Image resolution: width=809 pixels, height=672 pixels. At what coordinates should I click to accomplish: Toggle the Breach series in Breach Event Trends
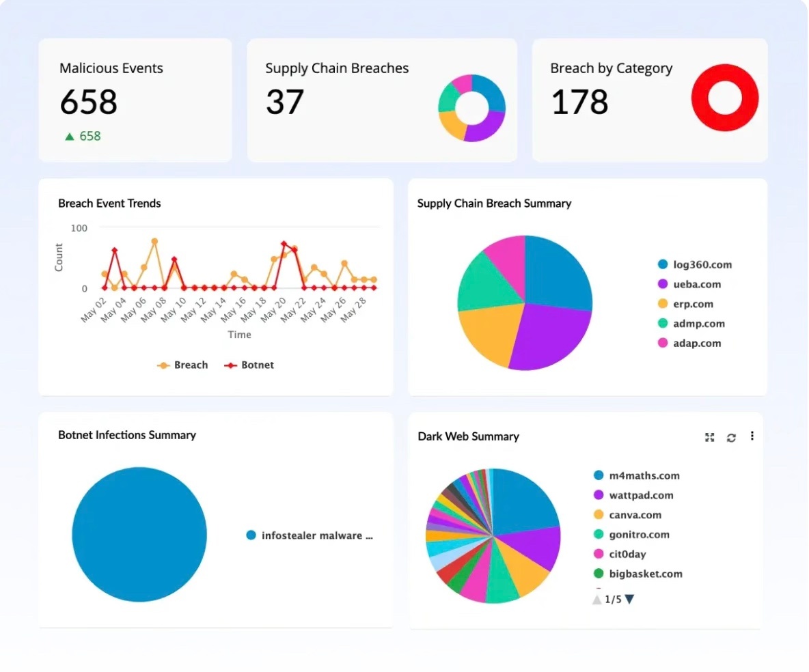coord(183,365)
